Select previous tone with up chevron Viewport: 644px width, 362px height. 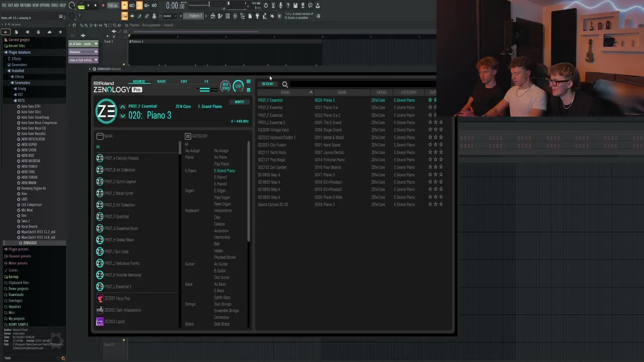pos(123,107)
